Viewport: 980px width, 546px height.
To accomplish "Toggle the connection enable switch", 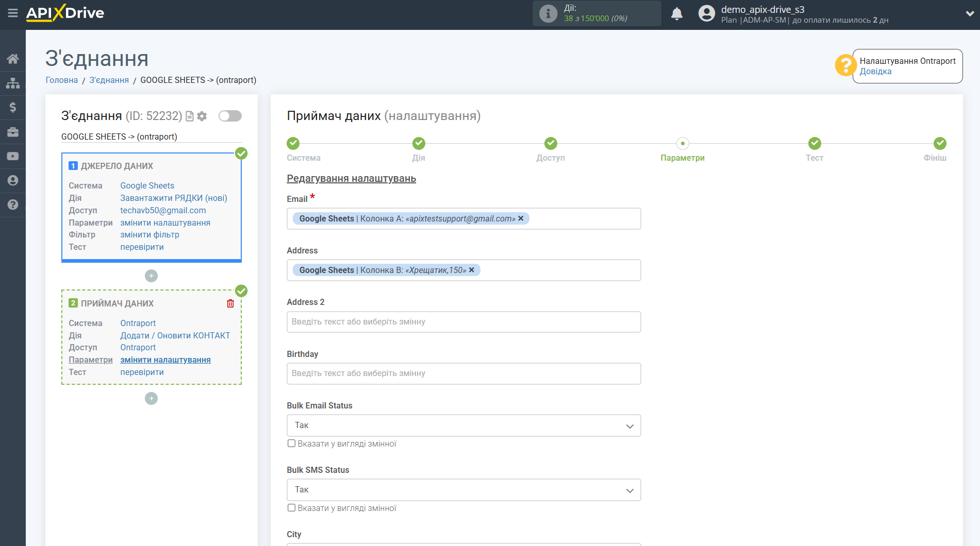I will [230, 116].
